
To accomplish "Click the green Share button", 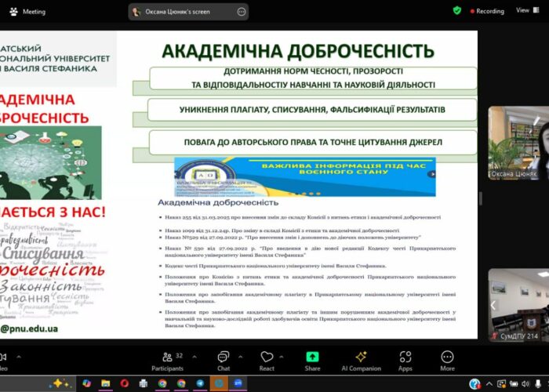I will [x=312, y=360].
